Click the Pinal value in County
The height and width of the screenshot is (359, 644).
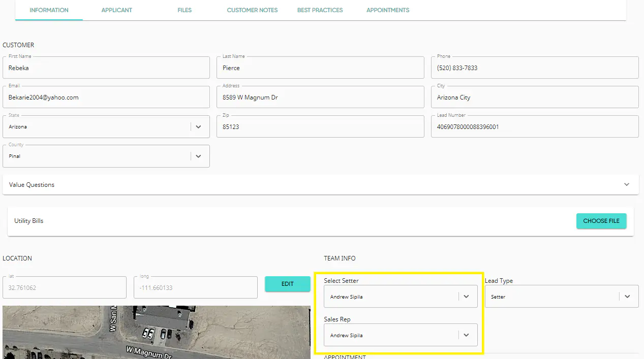point(15,156)
